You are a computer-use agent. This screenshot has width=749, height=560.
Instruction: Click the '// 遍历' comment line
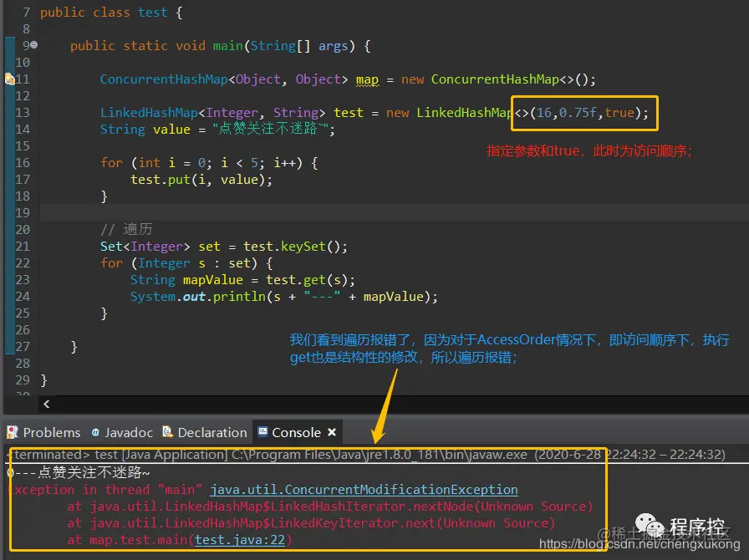pyautogui.click(x=126, y=229)
